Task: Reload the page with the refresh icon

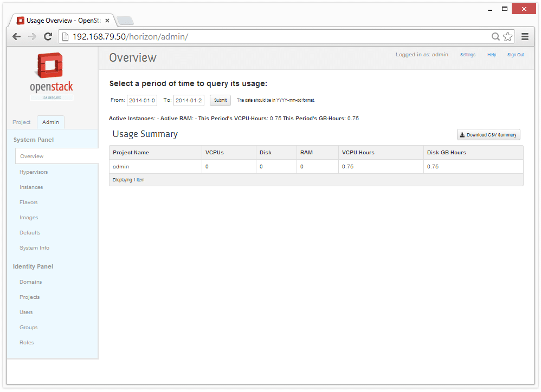Action: (48, 37)
